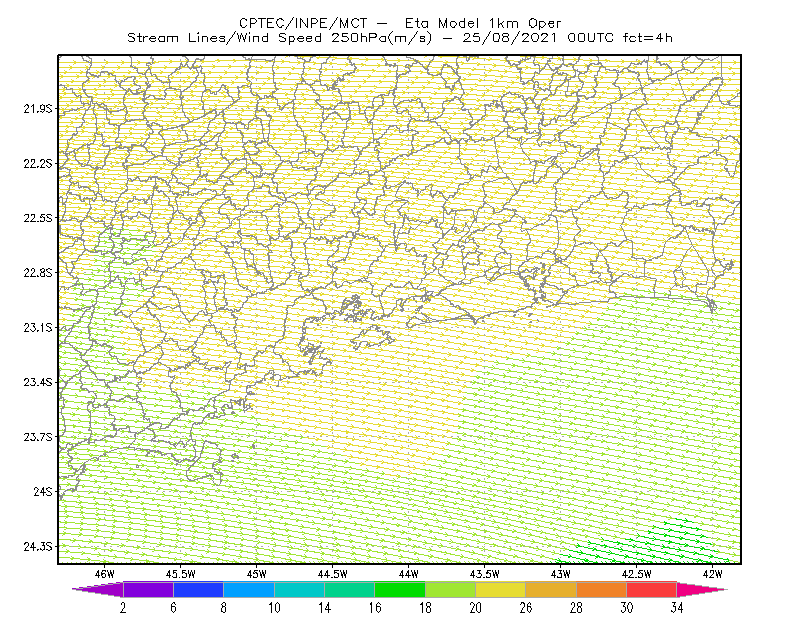Click the legend value 6
This screenshot has width=800, height=618.
click(173, 608)
